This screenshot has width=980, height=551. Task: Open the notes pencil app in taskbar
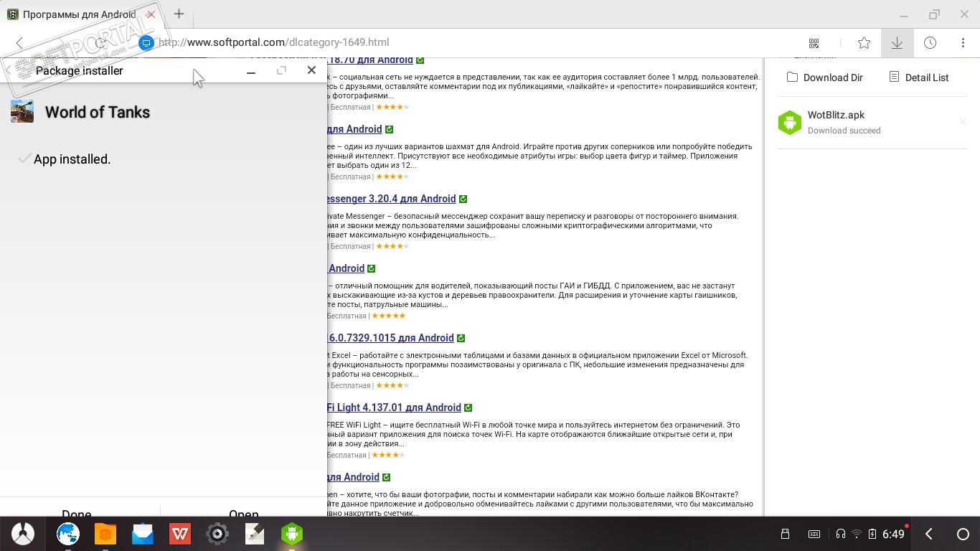point(255,534)
